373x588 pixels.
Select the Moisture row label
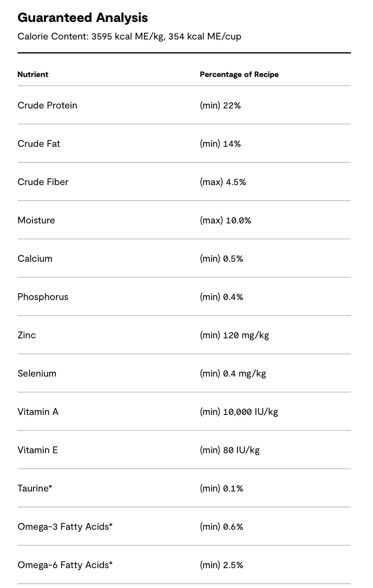[36, 220]
